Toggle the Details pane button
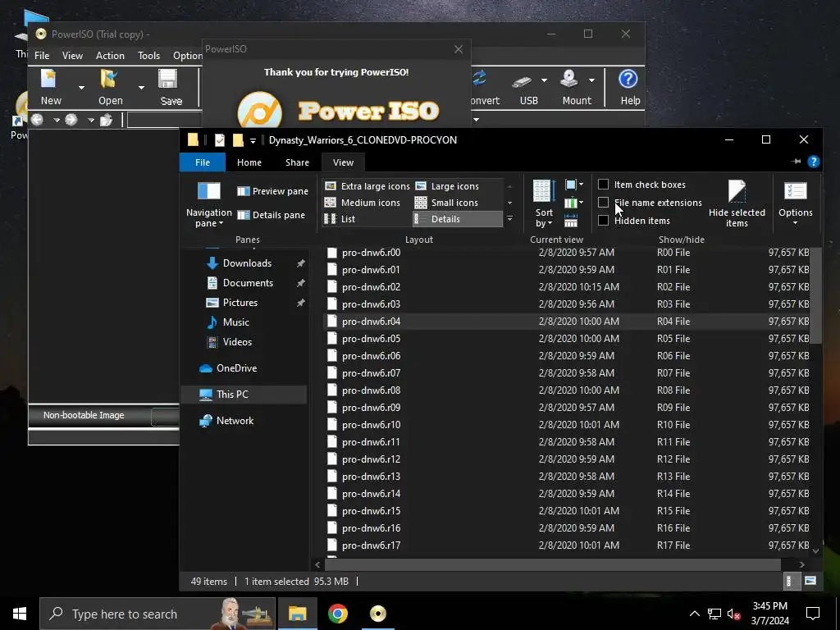Viewport: 840px width, 630px height. pyautogui.click(x=271, y=215)
